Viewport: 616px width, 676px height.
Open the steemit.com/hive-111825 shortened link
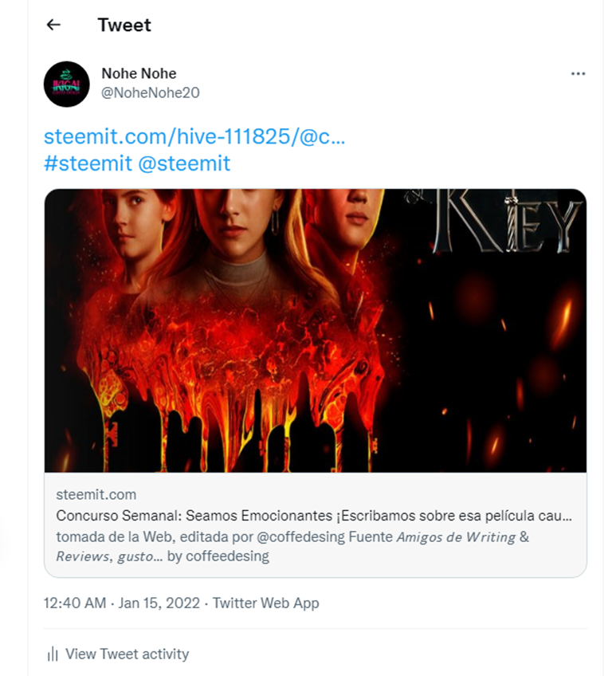[194, 136]
